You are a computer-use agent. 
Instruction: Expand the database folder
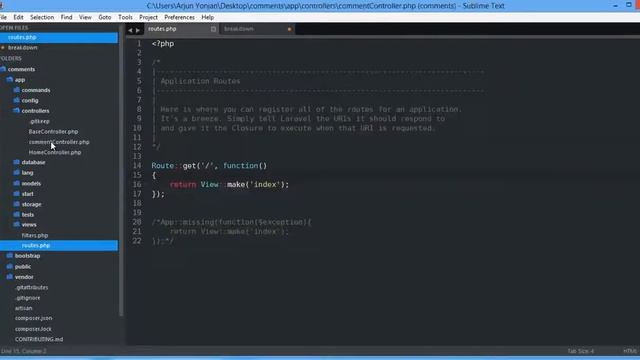pos(33,162)
